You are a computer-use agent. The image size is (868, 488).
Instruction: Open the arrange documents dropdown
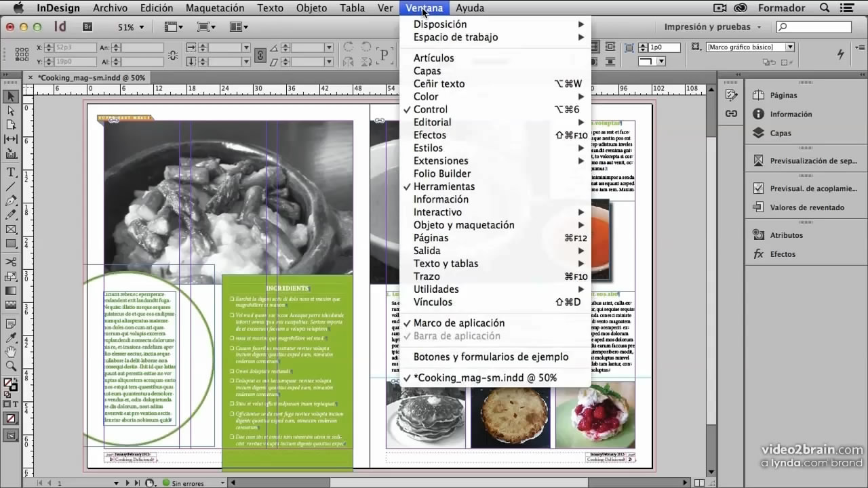click(x=239, y=27)
